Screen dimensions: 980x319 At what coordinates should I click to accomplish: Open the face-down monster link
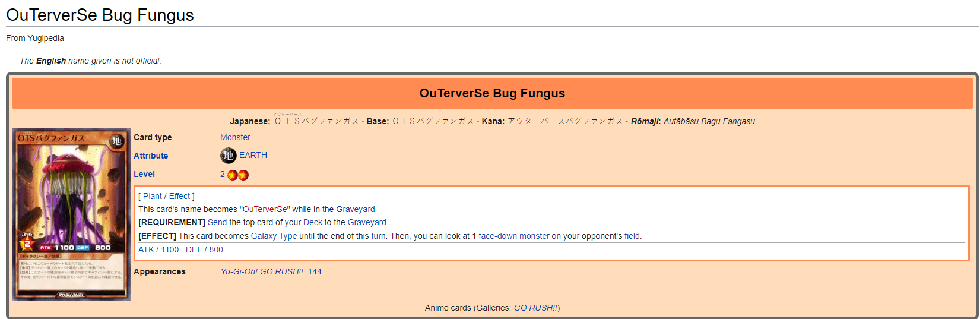514,236
